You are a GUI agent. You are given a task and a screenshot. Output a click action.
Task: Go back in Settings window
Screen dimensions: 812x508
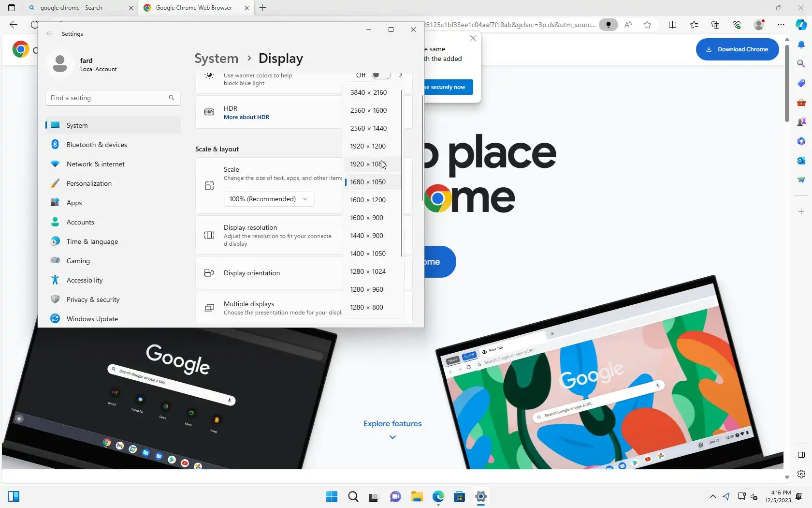click(x=49, y=33)
